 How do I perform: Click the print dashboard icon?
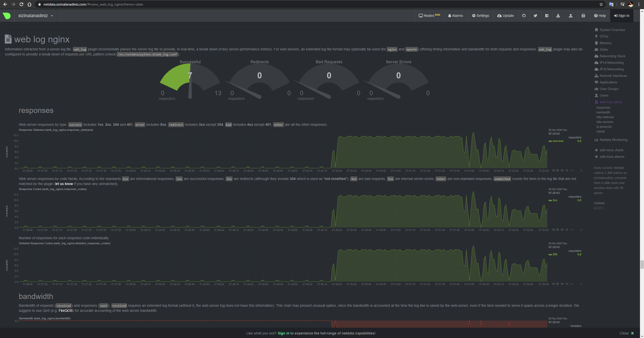point(583,16)
